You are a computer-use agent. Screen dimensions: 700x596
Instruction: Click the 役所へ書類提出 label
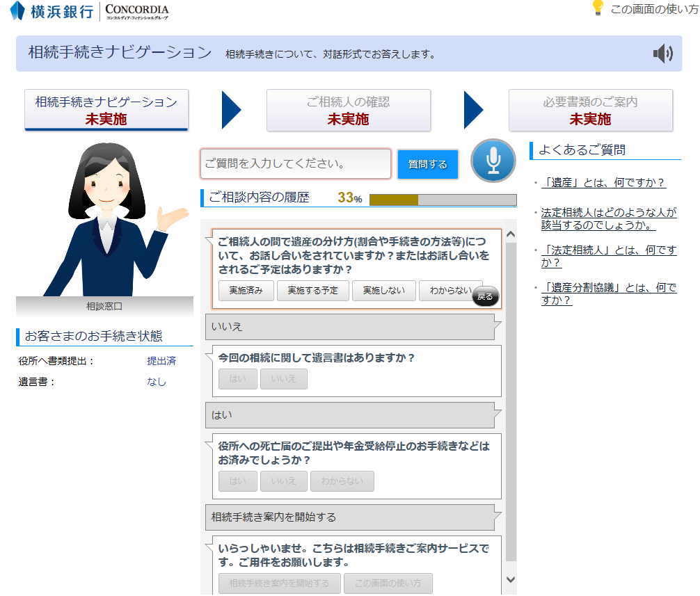[56, 361]
